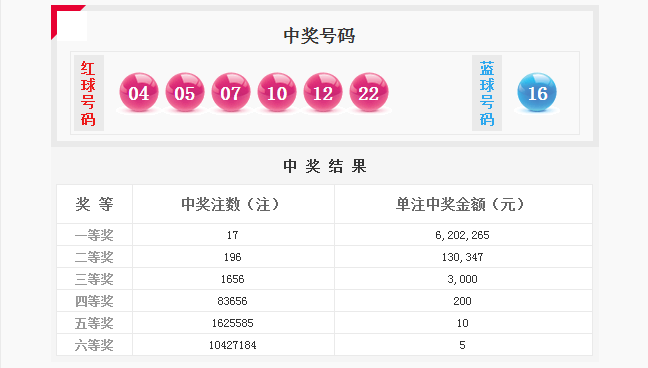Select the 一等奖 row label
This screenshot has height=368, width=648.
94,235
